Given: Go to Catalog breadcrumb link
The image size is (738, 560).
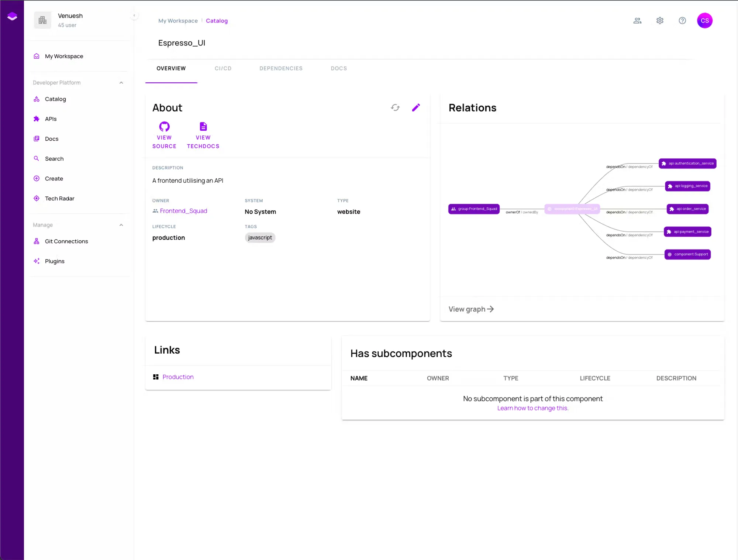Looking at the screenshot, I should [x=217, y=21].
